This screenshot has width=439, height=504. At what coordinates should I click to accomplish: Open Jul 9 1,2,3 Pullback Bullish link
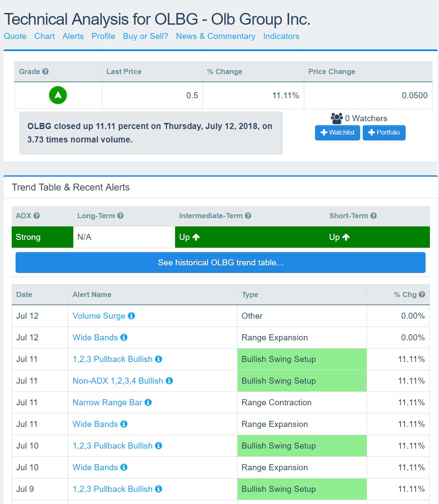coord(113,489)
